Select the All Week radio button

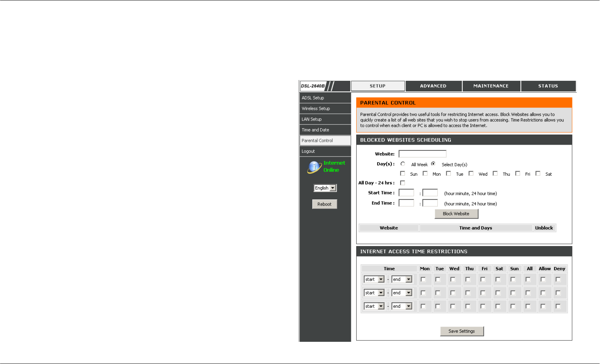[403, 164]
